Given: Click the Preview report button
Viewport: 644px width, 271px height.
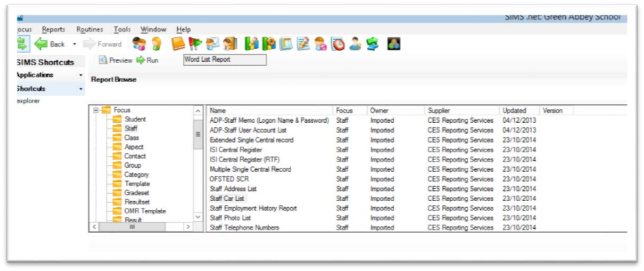Looking at the screenshot, I should (116, 60).
